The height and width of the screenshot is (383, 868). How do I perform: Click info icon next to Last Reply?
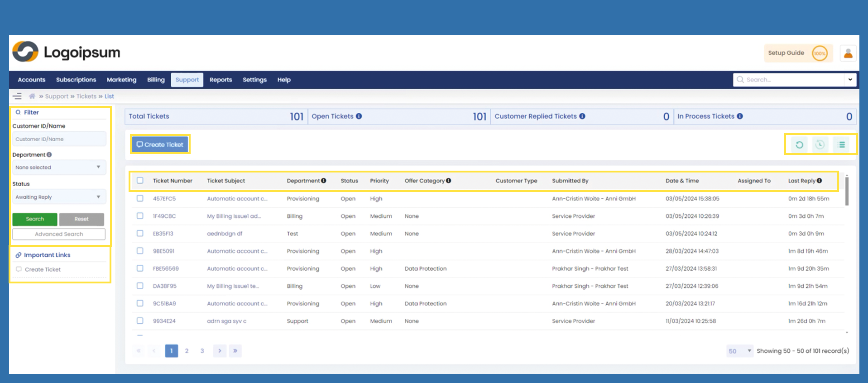tap(819, 181)
